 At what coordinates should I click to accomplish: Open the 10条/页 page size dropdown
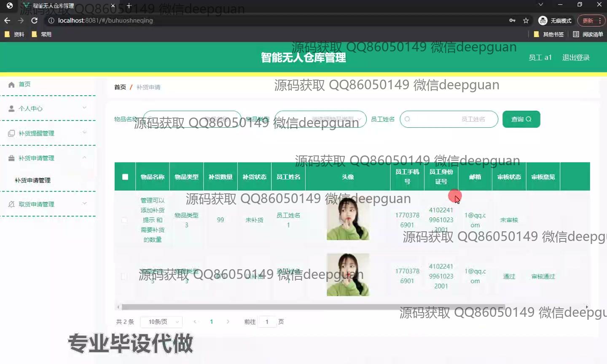pyautogui.click(x=161, y=322)
